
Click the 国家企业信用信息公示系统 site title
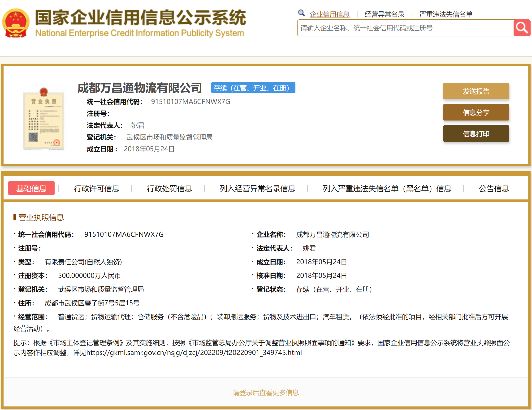pos(140,17)
